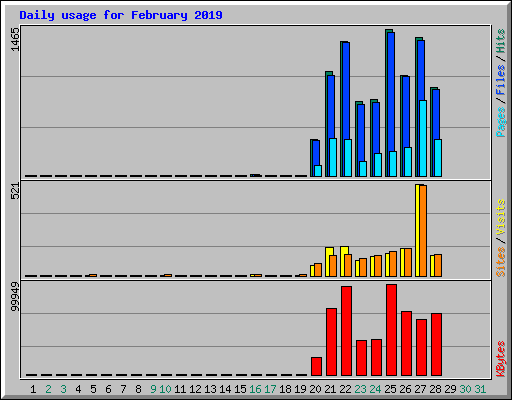Click the 1465 hits axis value

pyautogui.click(x=15, y=39)
